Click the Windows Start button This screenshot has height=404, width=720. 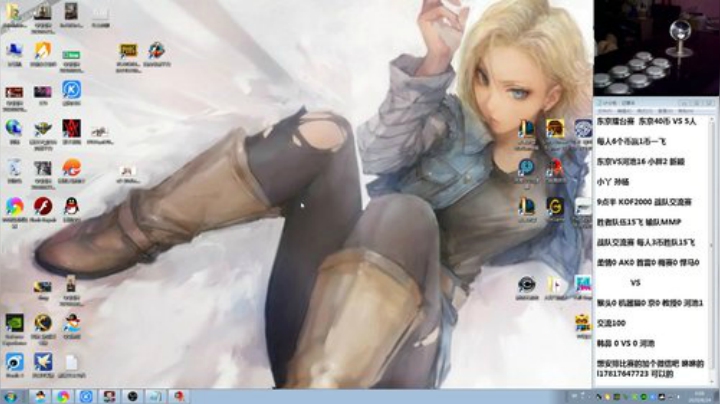[10, 396]
